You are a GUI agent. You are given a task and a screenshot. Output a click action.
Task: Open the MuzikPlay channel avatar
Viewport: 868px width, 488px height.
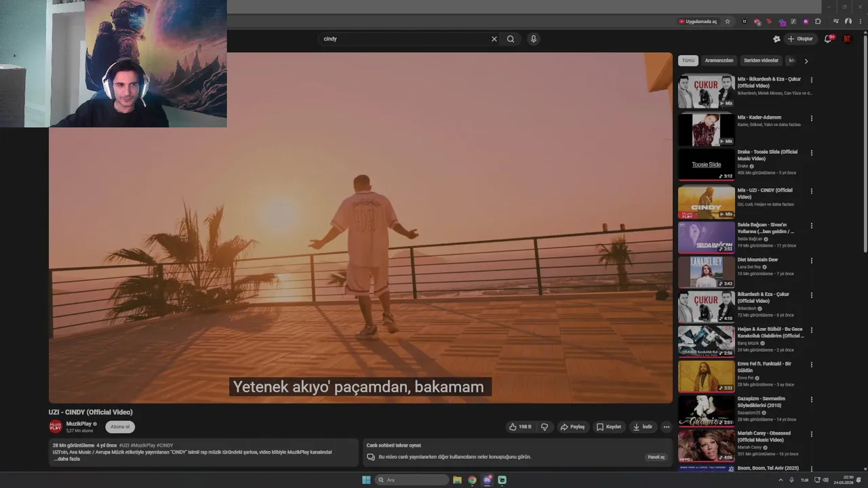coord(56,426)
